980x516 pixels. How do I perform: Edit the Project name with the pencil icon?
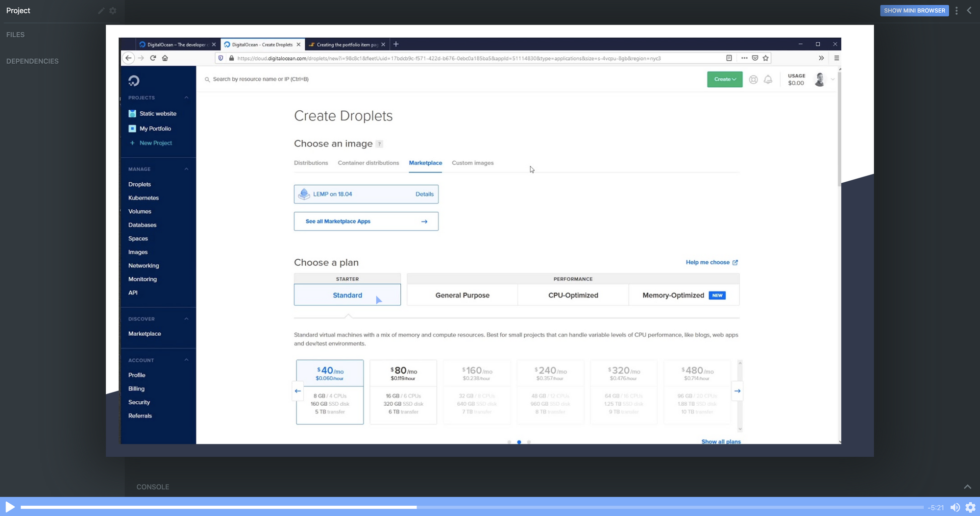tap(101, 11)
